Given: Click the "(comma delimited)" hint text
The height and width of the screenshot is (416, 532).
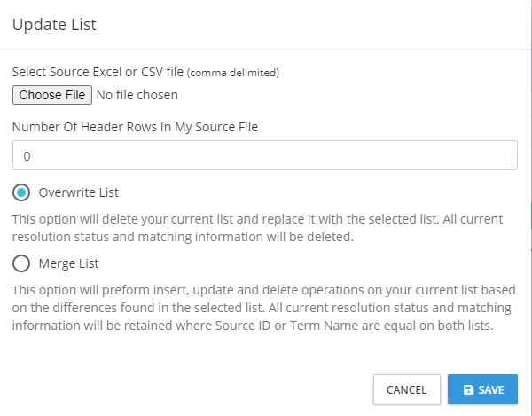Looking at the screenshot, I should [x=232, y=73].
